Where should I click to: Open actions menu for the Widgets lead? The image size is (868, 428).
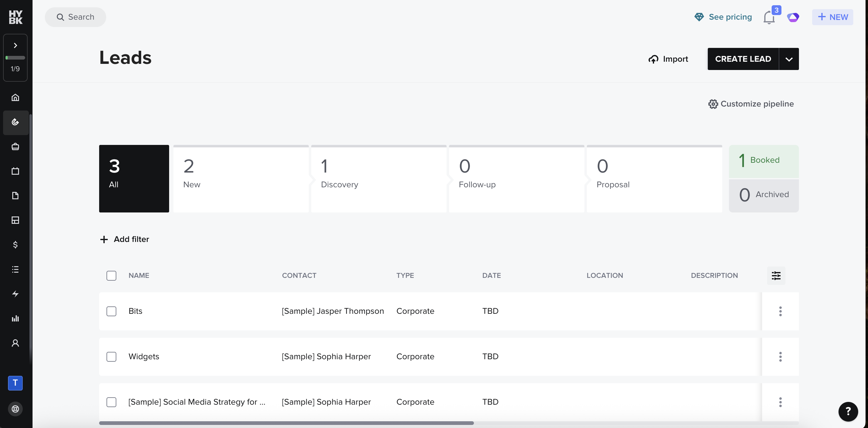pyautogui.click(x=781, y=356)
